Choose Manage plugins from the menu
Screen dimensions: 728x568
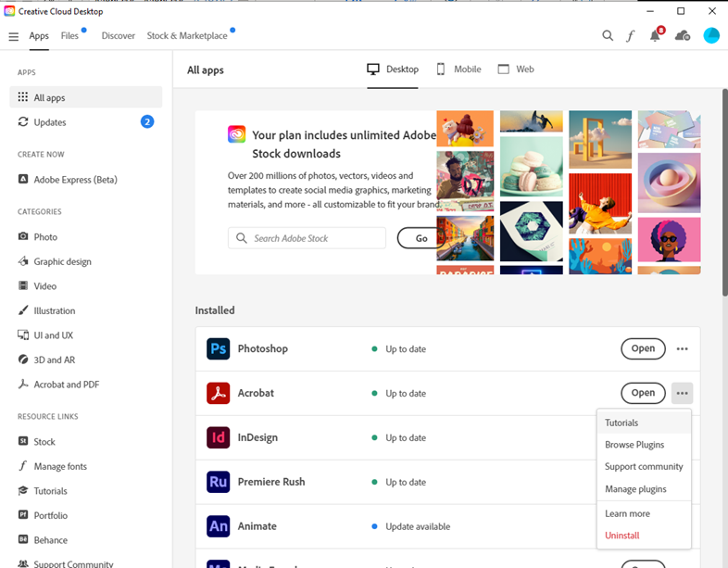644,488
